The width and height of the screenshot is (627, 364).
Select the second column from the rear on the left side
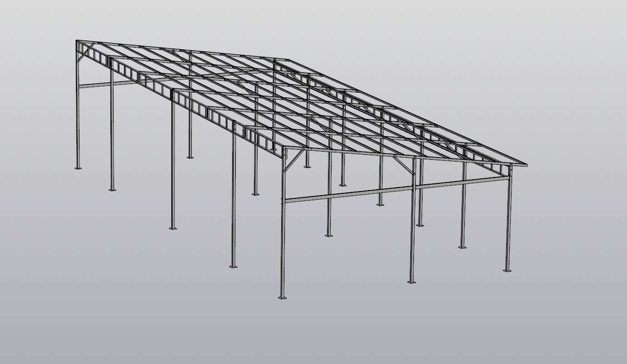[x=112, y=136]
